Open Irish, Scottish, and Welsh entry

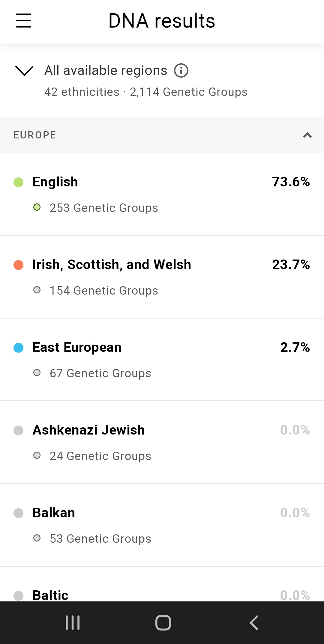tap(112, 265)
